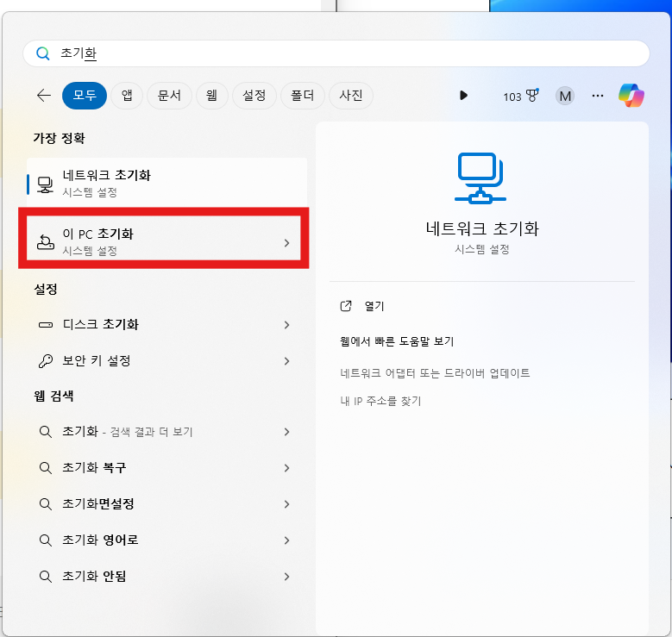The width and height of the screenshot is (672, 637).
Task: Click the search icon beside 초기화 영어로
Action: click(46, 540)
